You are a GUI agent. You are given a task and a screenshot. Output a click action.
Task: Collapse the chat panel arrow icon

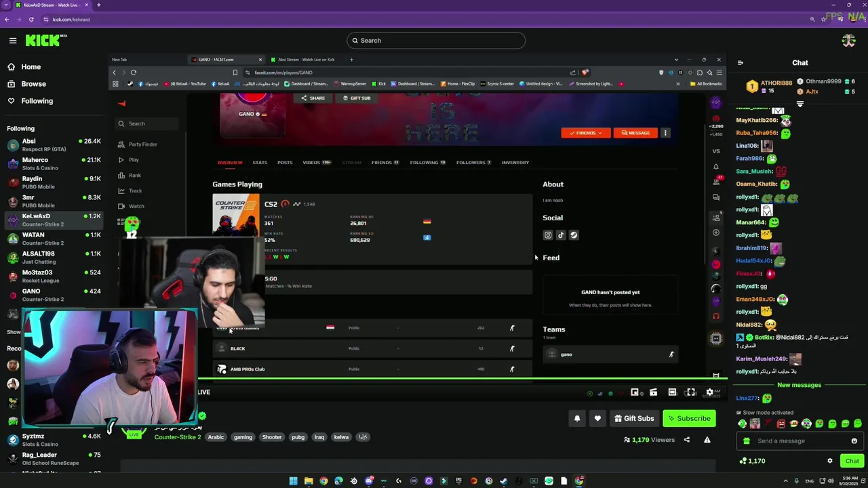pyautogui.click(x=740, y=63)
